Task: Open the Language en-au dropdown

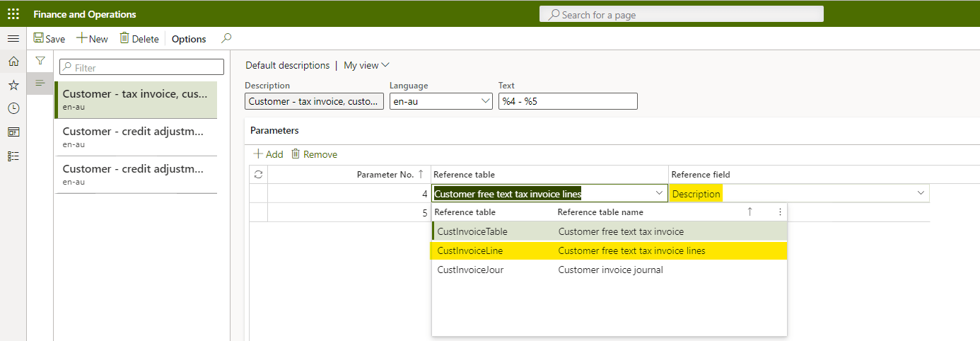Action: click(486, 101)
